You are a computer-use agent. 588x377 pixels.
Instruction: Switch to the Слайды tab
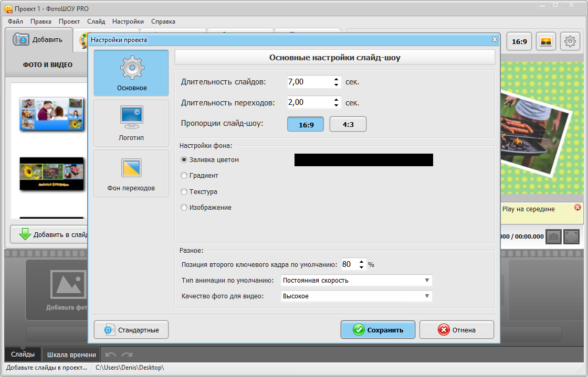[x=23, y=354]
